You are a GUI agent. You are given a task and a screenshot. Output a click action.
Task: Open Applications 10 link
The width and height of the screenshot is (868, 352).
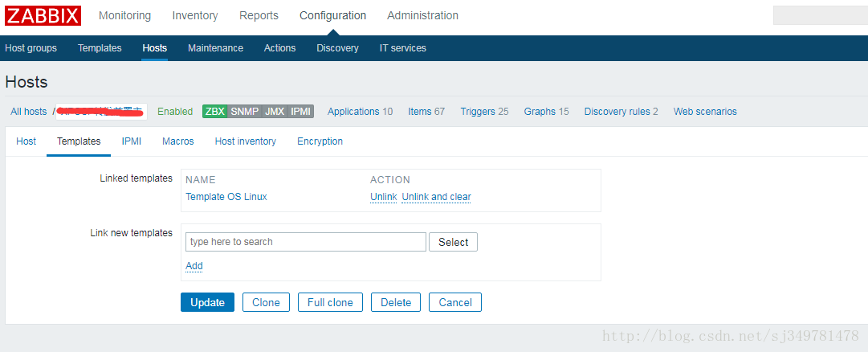[x=360, y=112]
